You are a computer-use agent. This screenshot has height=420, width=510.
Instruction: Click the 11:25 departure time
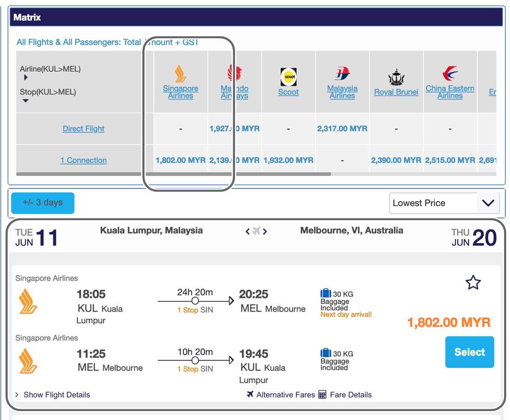tap(91, 354)
